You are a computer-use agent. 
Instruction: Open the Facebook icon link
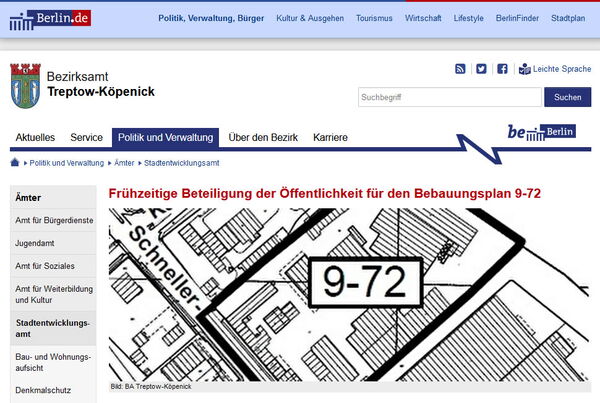tap(502, 69)
